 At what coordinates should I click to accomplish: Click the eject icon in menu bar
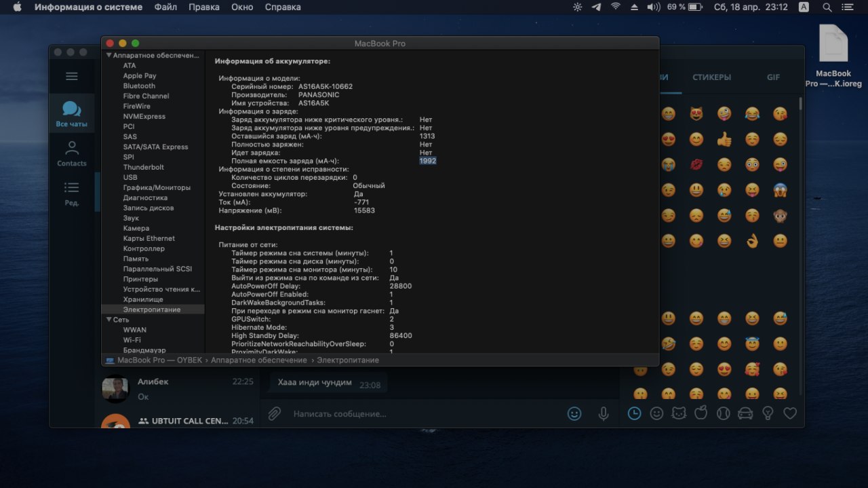[635, 7]
